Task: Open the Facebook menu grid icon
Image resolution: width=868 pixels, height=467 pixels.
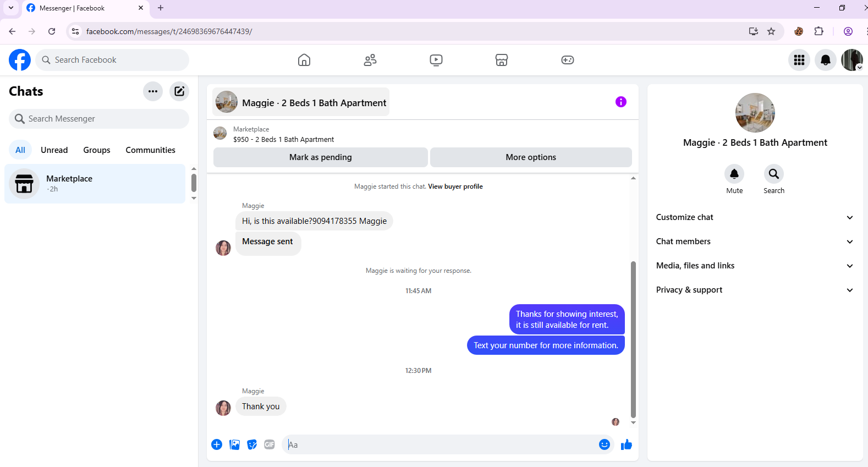Action: coord(799,60)
